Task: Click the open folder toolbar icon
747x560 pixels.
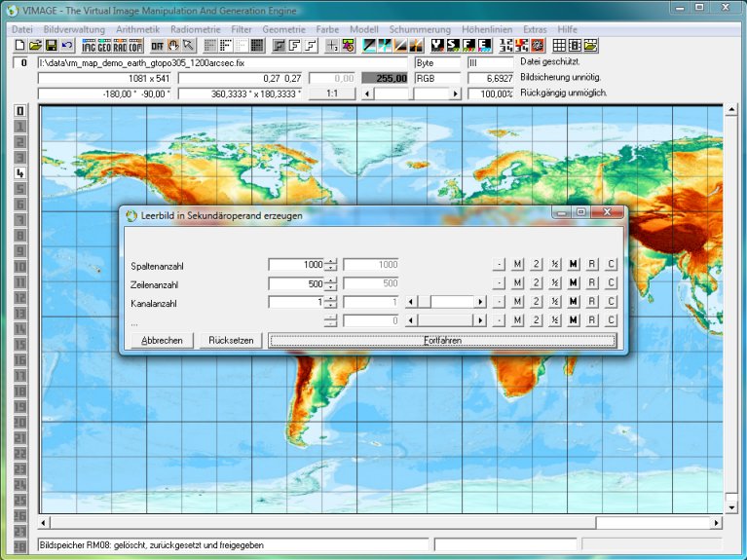Action: click(x=35, y=46)
